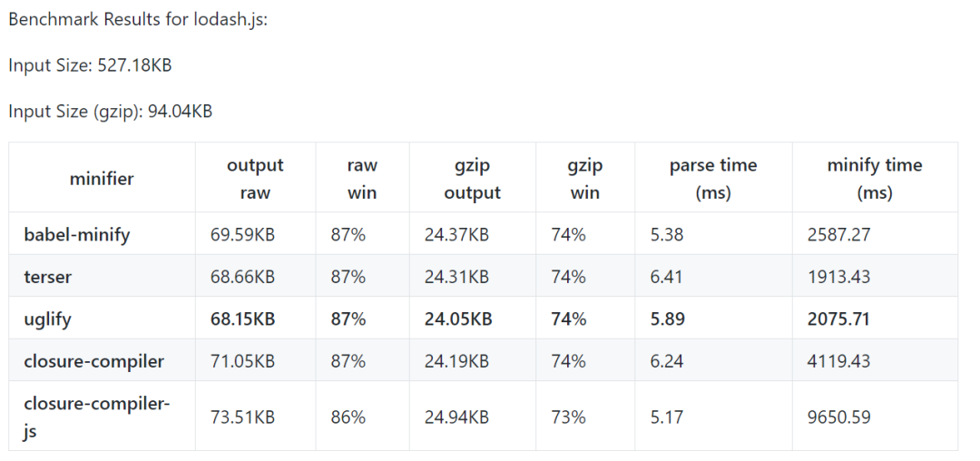Screen dimensions: 980x461
Task: Select the uglify row label
Action: click(x=47, y=319)
